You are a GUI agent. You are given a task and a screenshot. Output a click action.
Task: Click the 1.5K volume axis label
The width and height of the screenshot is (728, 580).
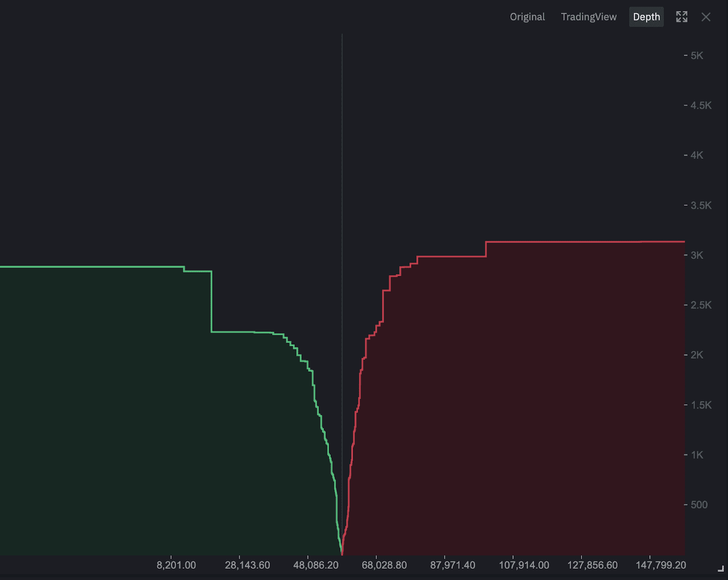(701, 405)
